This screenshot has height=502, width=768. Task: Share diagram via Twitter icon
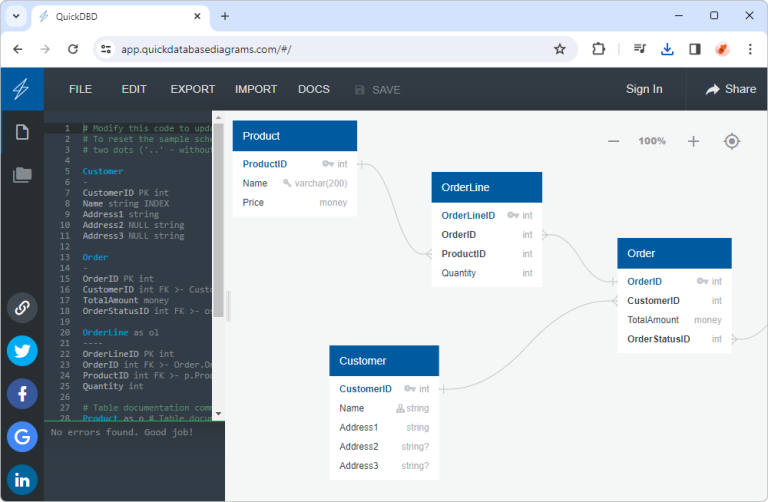22,350
